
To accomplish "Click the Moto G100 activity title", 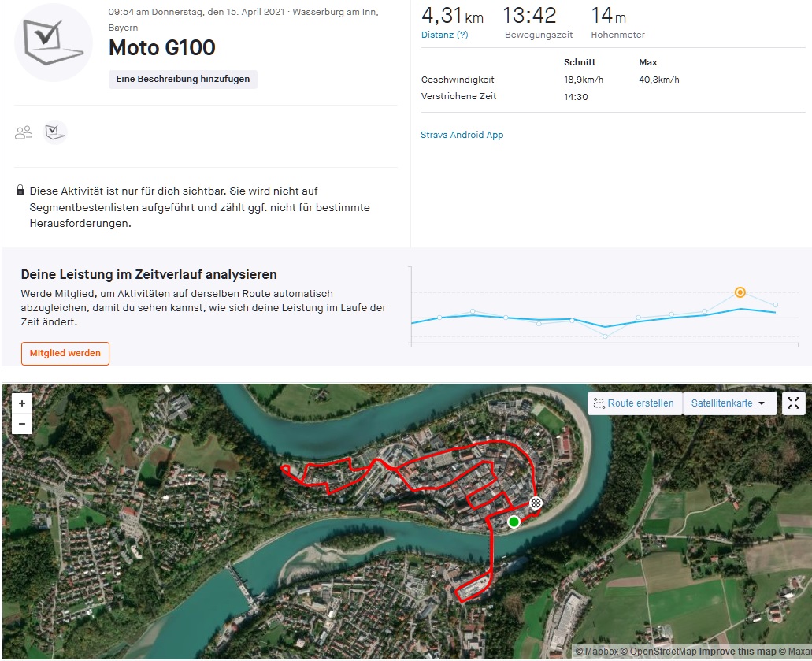I will [x=162, y=48].
